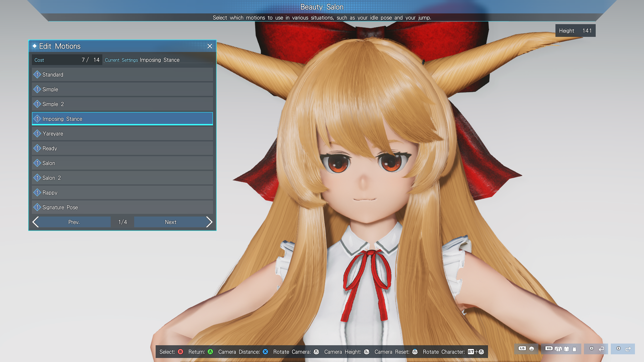Click the RS Camera Reset icon

(415, 352)
